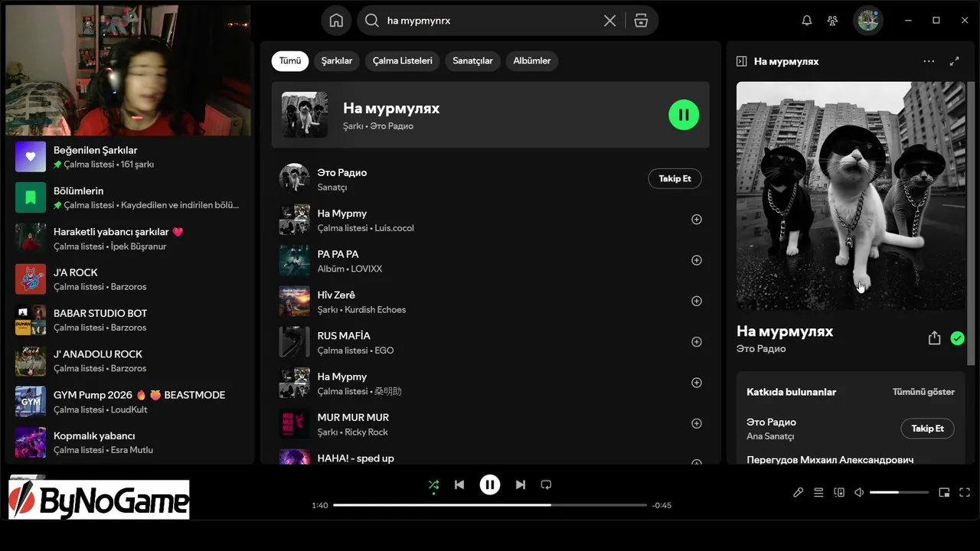Select the Şarkılar filter tab
Viewport: 980px width, 551px height.
point(337,61)
